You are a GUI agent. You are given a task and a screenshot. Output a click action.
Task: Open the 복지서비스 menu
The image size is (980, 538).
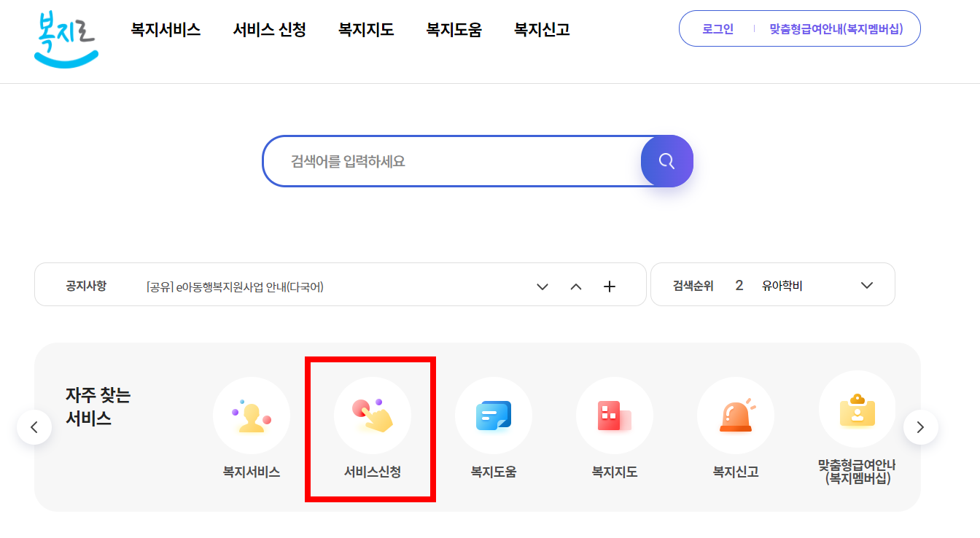pos(166,29)
